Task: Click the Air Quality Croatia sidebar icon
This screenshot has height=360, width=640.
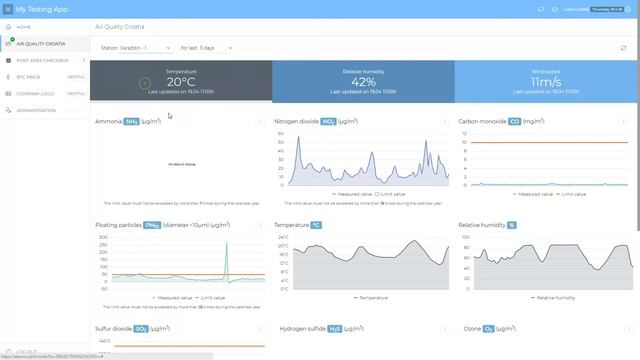Action: (x=8, y=44)
